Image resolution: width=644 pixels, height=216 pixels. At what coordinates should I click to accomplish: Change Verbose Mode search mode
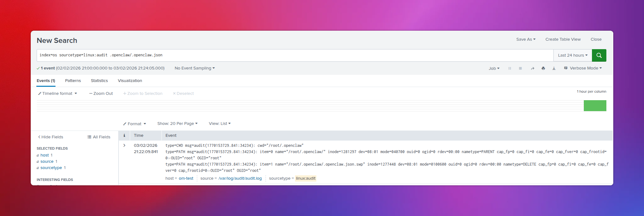point(583,68)
